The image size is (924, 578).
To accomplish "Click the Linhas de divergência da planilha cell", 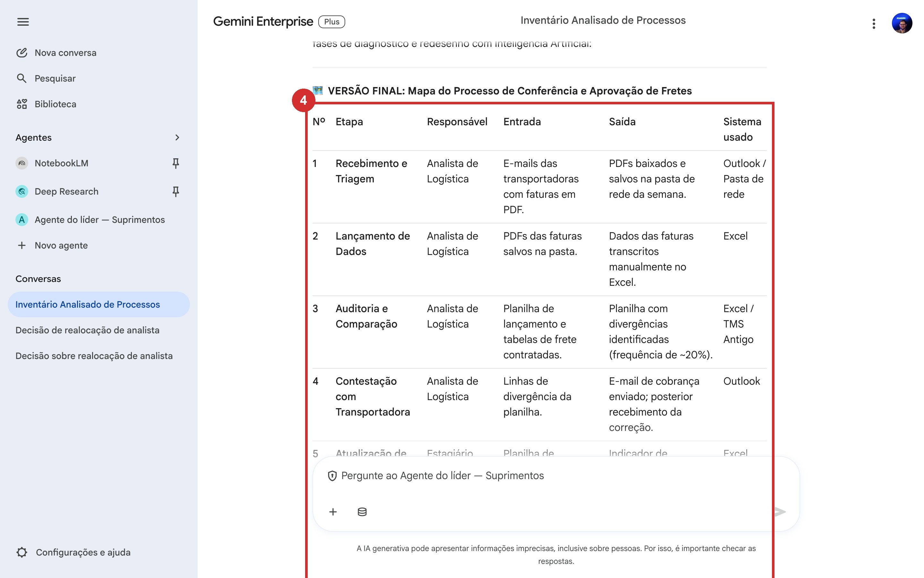I will [x=537, y=397].
